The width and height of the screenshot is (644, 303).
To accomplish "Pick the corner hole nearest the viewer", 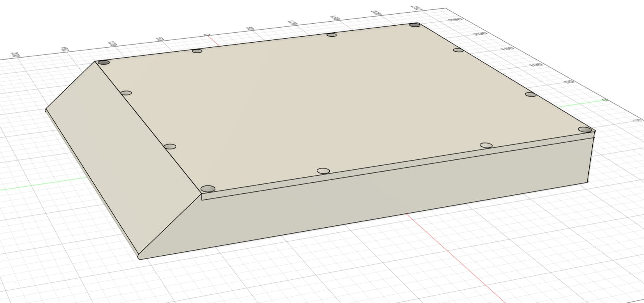I will click(208, 189).
